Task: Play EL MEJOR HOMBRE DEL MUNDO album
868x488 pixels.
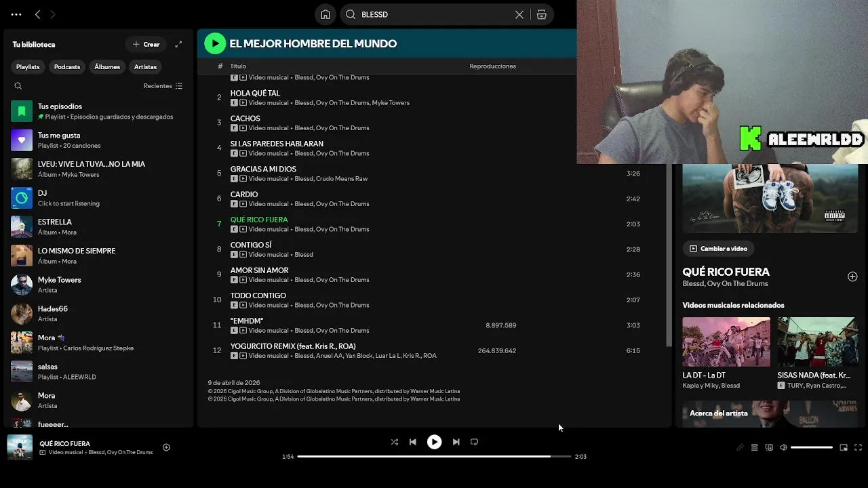Action: 215,43
